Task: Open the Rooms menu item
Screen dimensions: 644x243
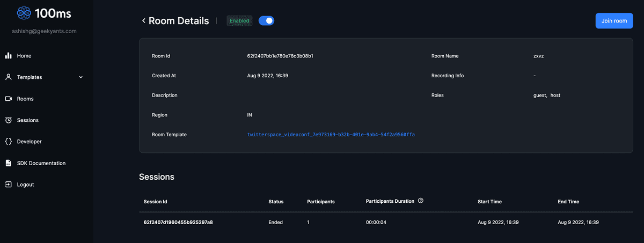Action: coord(25,99)
